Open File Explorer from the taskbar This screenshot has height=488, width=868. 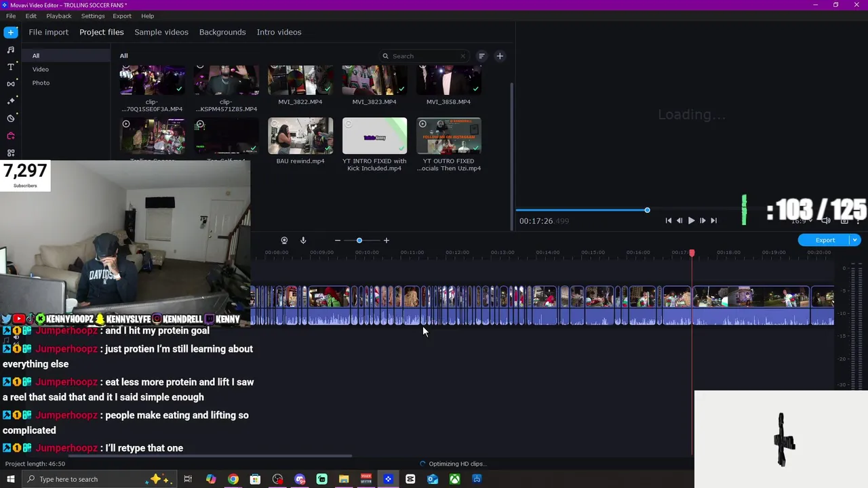point(344,479)
